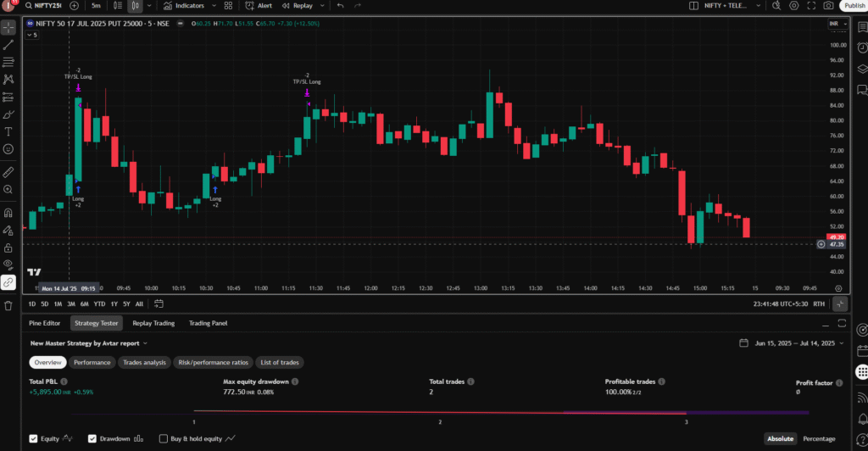Open the Replay dropdown arrow

[x=322, y=6]
